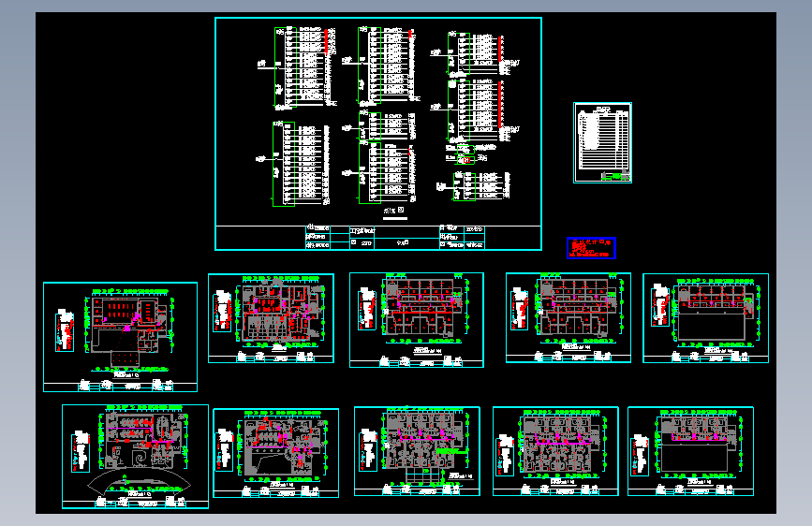Select the large electrical system diagram sheet

(x=378, y=134)
